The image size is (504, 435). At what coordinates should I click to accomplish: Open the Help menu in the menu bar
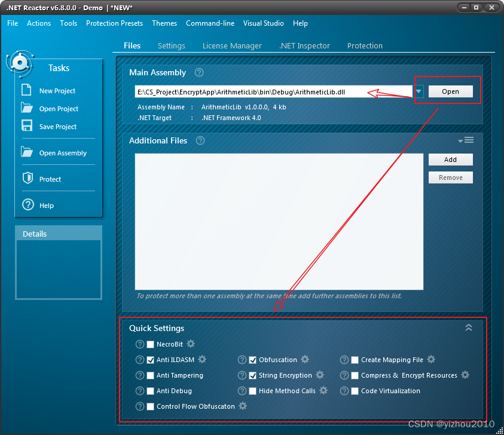300,23
